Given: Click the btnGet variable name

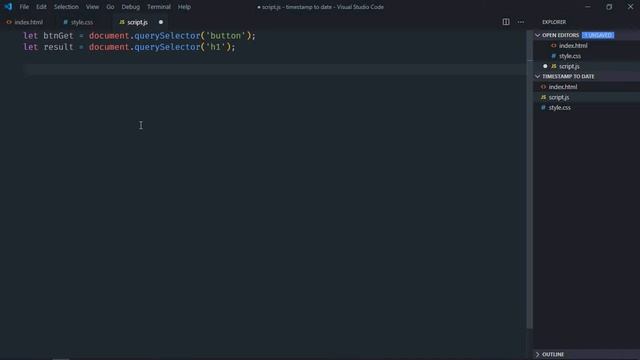Looking at the screenshot, I should 58,36.
